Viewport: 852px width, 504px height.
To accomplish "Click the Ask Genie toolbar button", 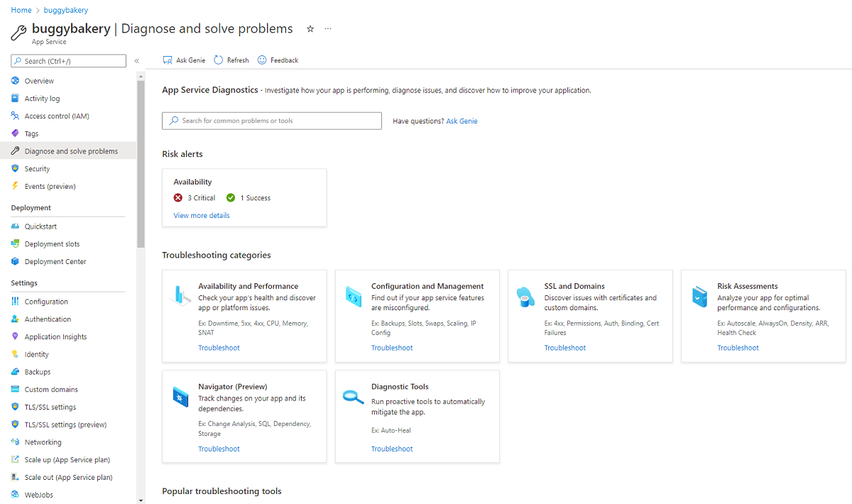I will pyautogui.click(x=184, y=60).
